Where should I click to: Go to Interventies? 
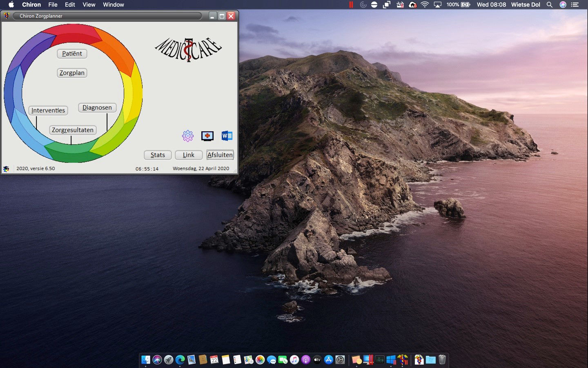[48, 110]
